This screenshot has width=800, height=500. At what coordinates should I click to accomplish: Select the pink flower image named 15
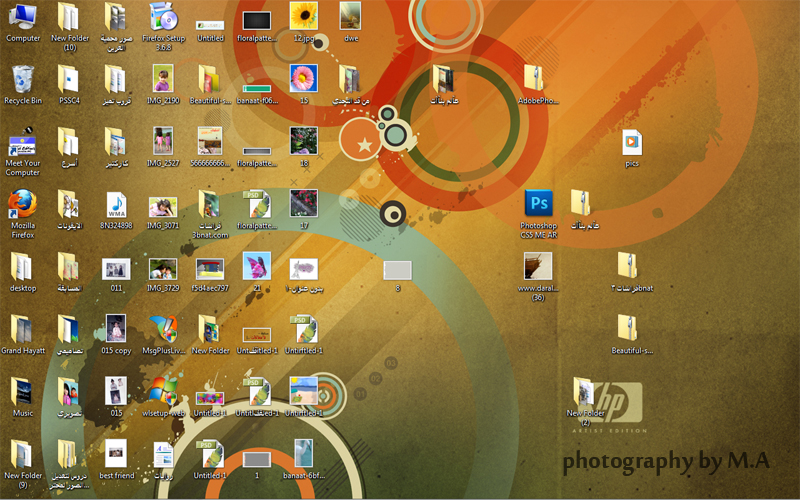coord(304,79)
